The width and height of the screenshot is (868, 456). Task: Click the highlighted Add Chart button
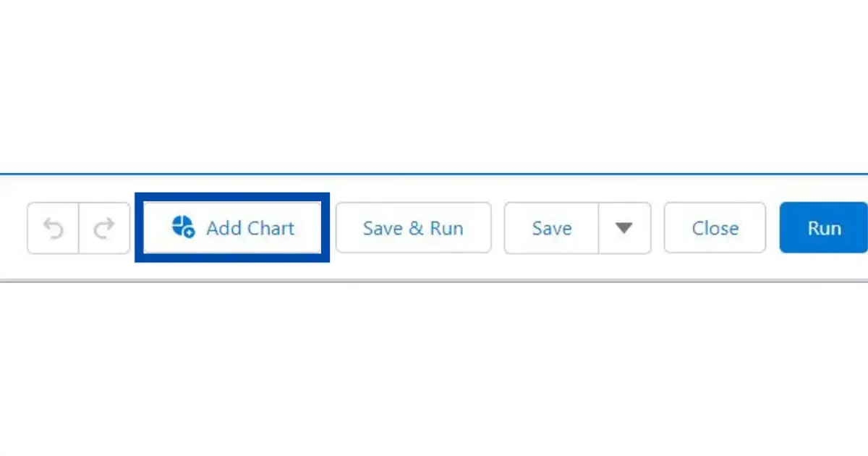pyautogui.click(x=232, y=228)
